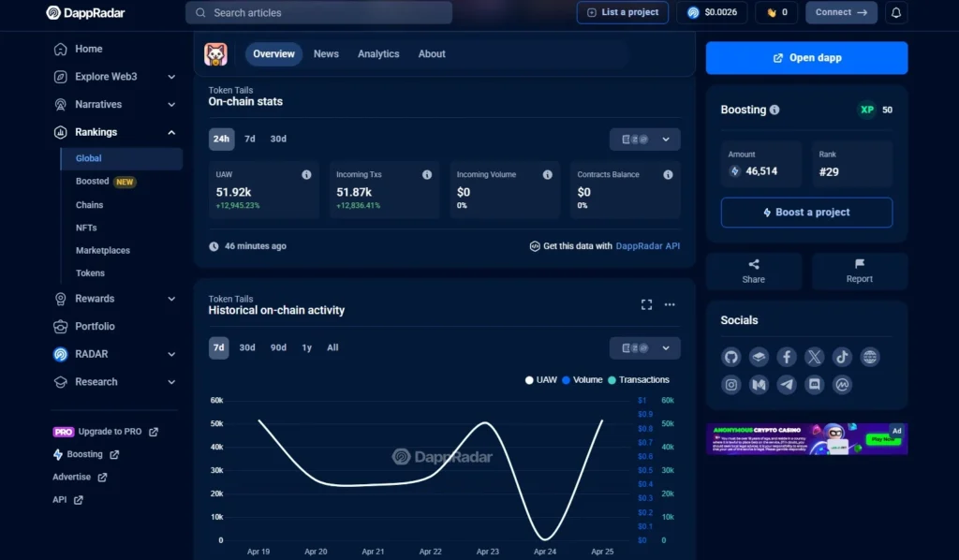Image resolution: width=959 pixels, height=560 pixels.
Task: Toggle the UAW series in chart legend
Action: 541,379
